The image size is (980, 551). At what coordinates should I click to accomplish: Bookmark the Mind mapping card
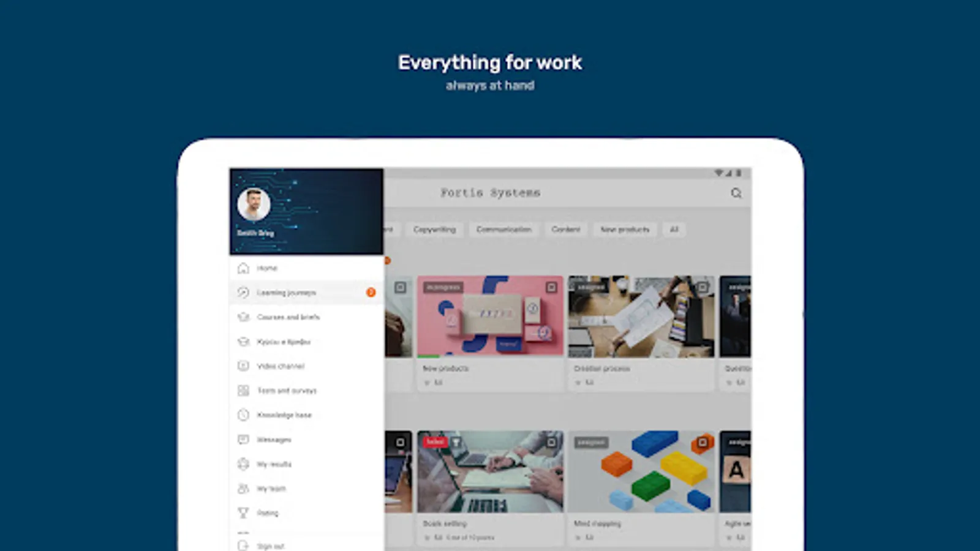[x=703, y=442]
